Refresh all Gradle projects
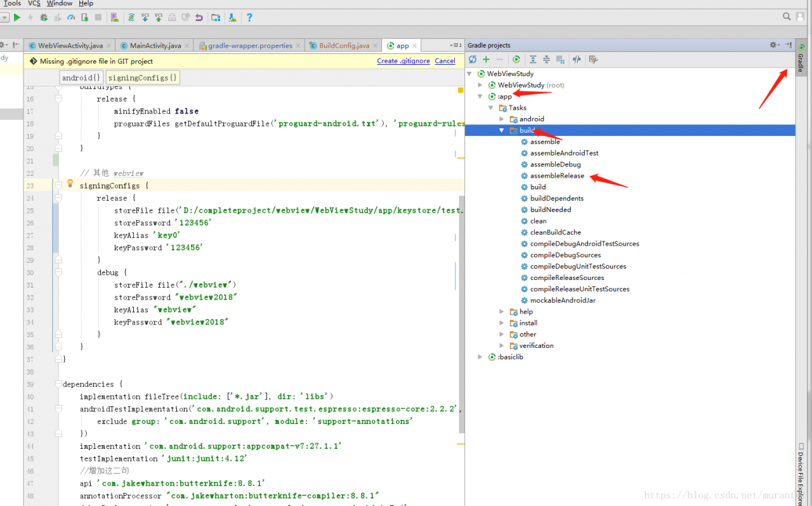The image size is (812, 506). click(x=473, y=60)
